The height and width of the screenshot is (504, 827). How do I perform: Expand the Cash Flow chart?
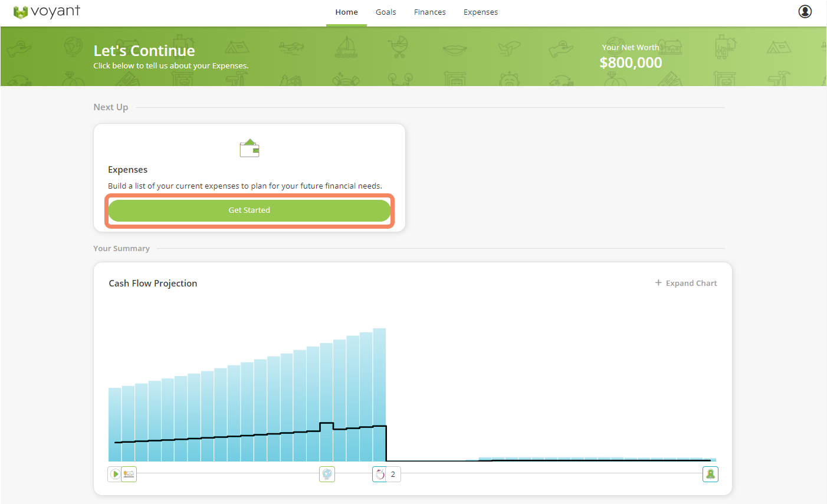click(x=686, y=283)
